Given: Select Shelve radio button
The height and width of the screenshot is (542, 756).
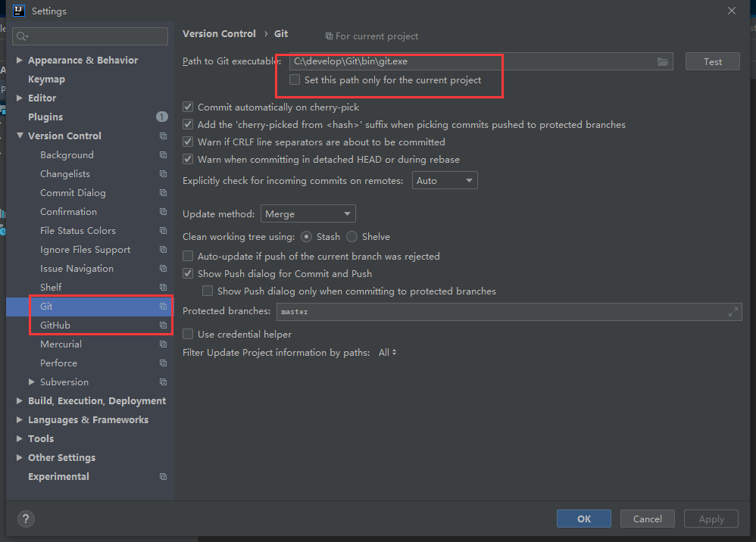Looking at the screenshot, I should click(x=352, y=236).
